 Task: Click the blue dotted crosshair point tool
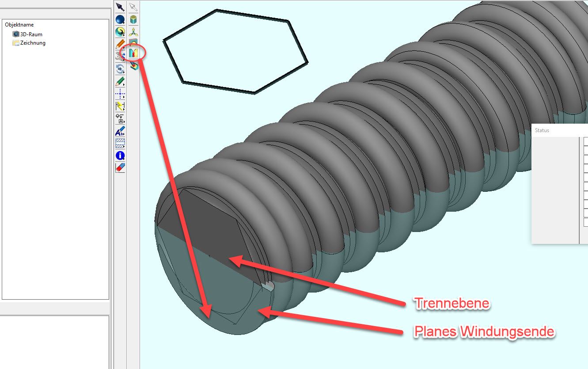(x=120, y=94)
